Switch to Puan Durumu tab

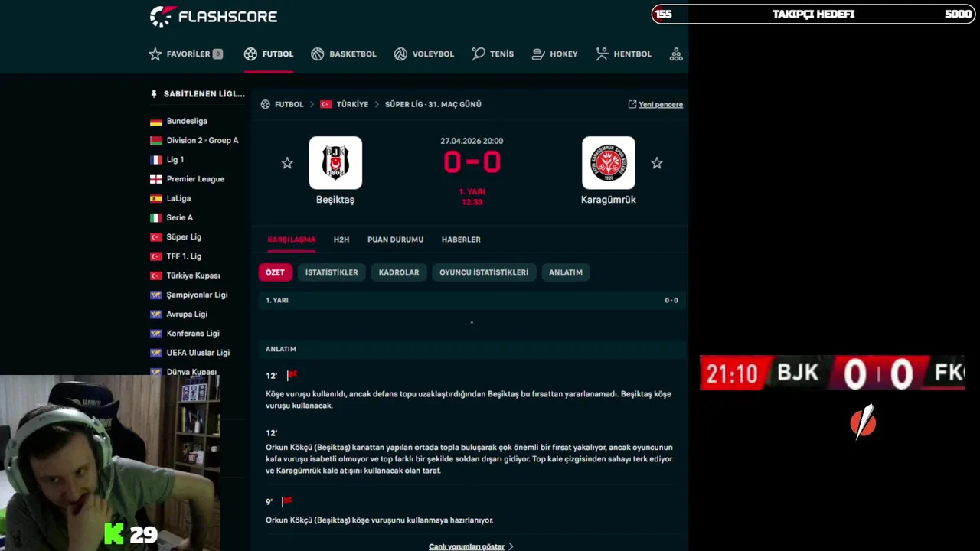(395, 240)
